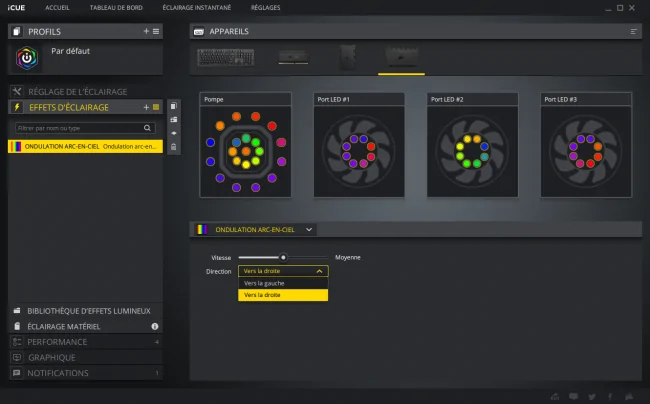Open the profiles list menu icon
The width and height of the screenshot is (650, 404).
[156, 31]
